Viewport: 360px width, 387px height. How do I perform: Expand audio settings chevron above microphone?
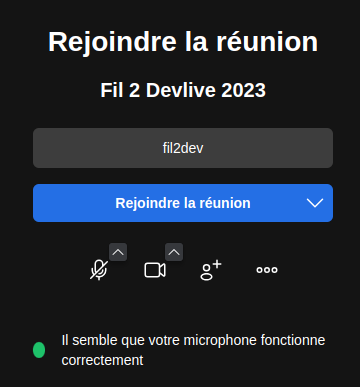118,252
